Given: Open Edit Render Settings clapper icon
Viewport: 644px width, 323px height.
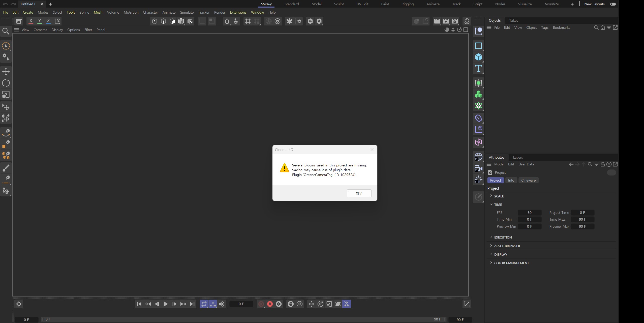Looking at the screenshot, I should pos(455,21).
